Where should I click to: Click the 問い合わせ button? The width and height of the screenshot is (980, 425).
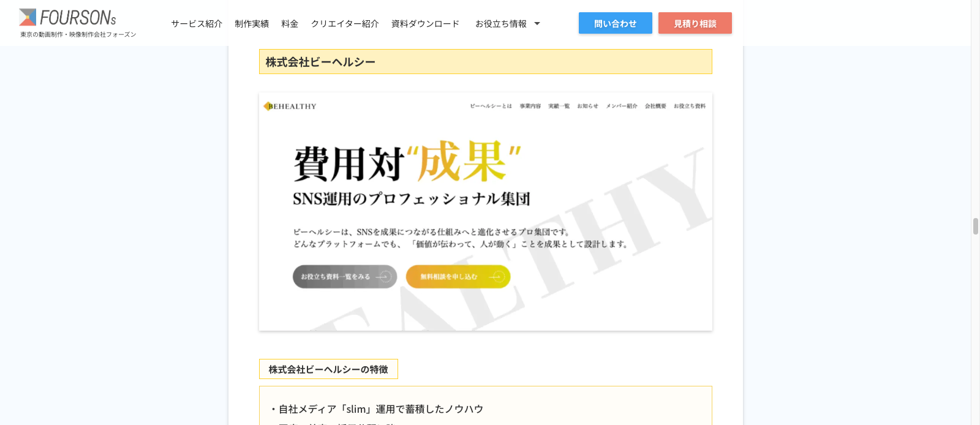coord(616,23)
